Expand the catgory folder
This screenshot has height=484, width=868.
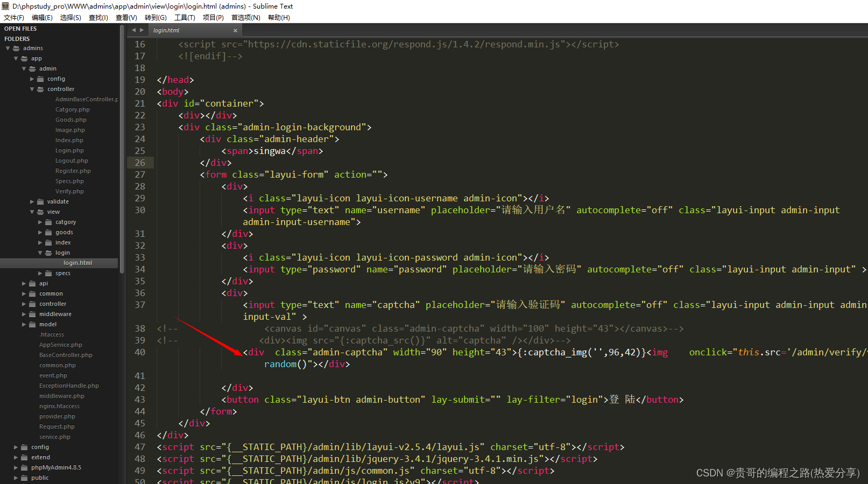point(40,222)
